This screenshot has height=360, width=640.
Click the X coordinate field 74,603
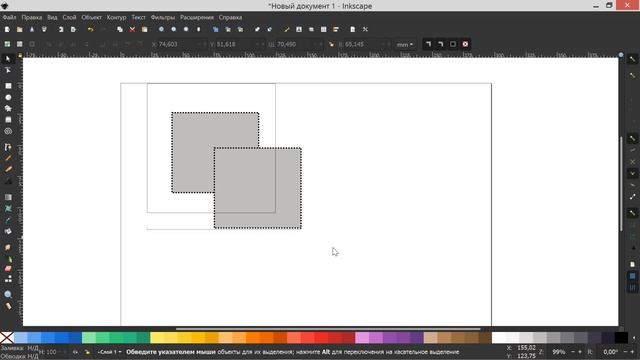tap(179, 44)
